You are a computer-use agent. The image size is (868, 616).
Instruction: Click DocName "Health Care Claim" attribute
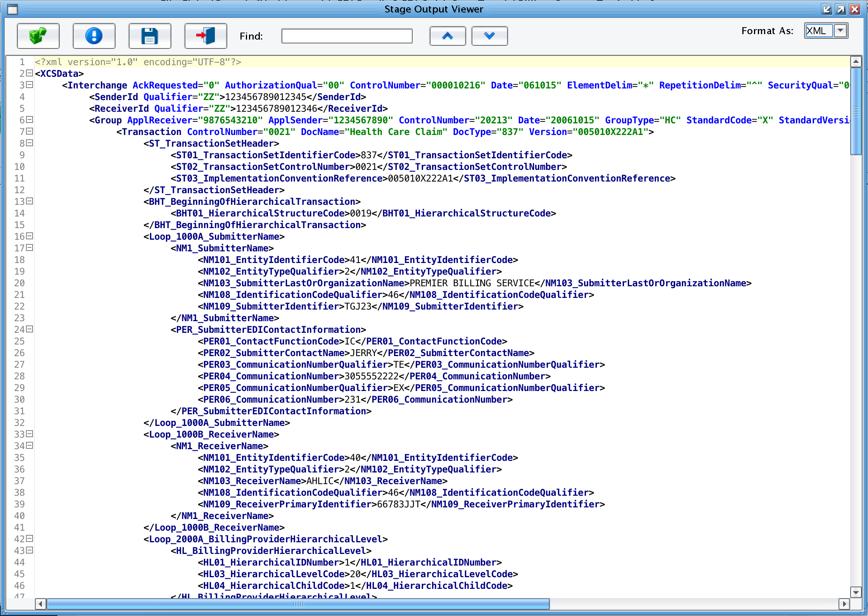[374, 132]
